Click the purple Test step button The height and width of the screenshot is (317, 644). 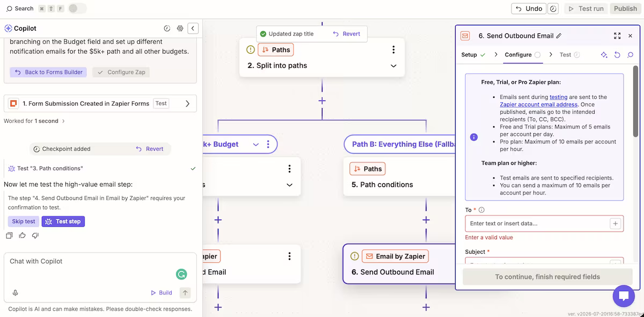[x=63, y=221]
